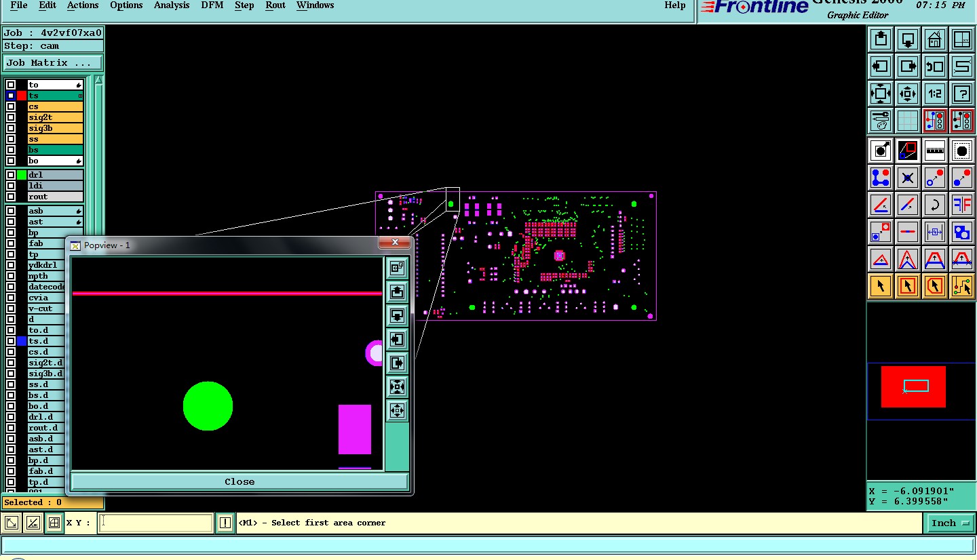This screenshot has height=560, width=977.
Task: Toggle the checkbox for layer v-cut
Action: (x=11, y=308)
